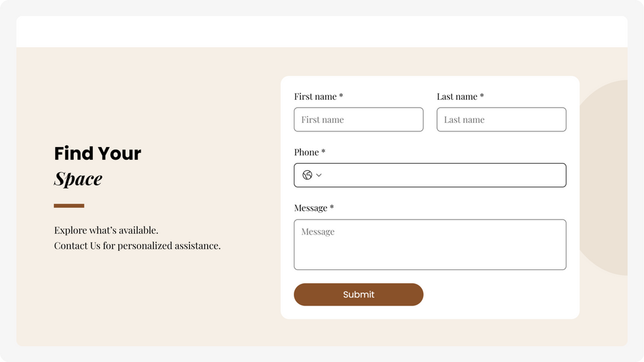Focus the First name input field
The height and width of the screenshot is (362, 644).
click(359, 120)
